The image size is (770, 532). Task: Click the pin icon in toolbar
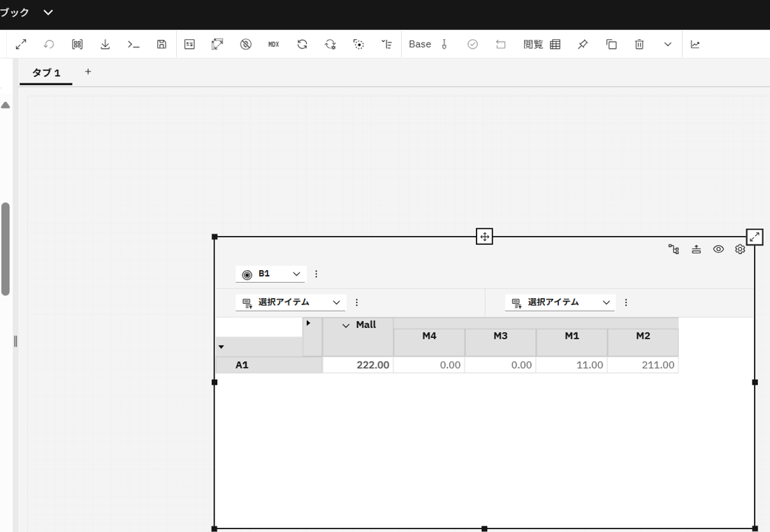(583, 44)
